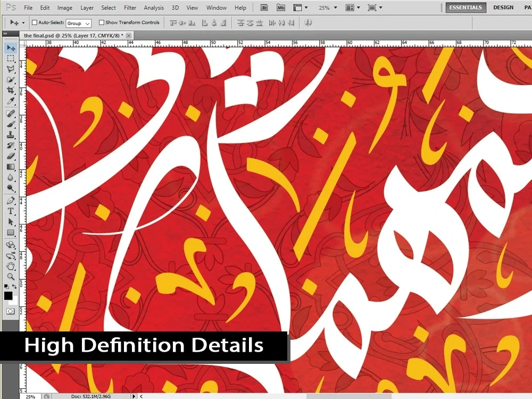Enable Show Transform Controls checkbox
Screen dimensions: 532x399
[x=102, y=22]
